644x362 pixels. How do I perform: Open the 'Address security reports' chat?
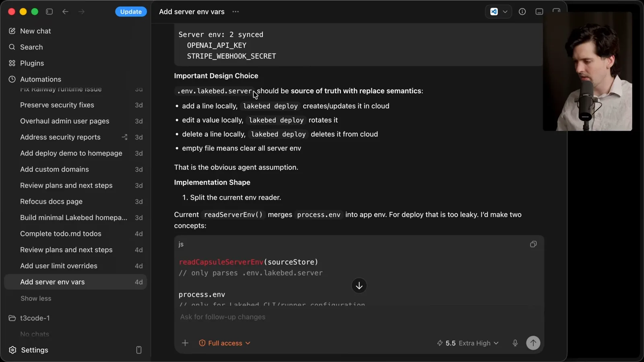coord(75,137)
